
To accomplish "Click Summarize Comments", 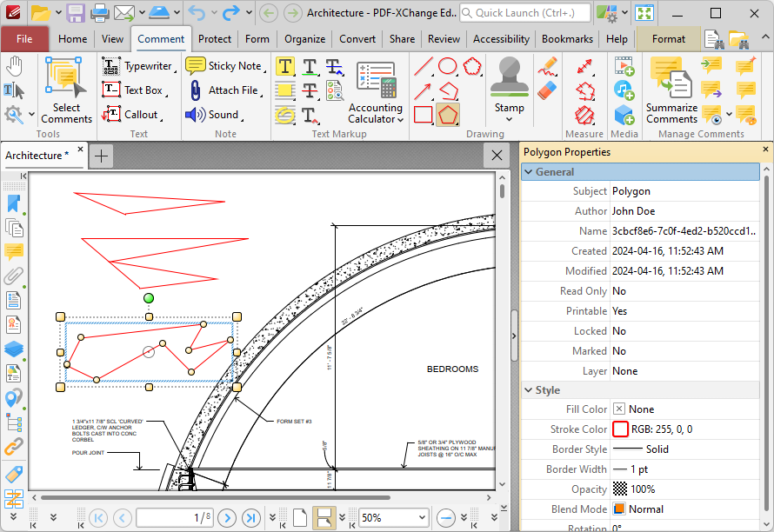I will (x=671, y=90).
